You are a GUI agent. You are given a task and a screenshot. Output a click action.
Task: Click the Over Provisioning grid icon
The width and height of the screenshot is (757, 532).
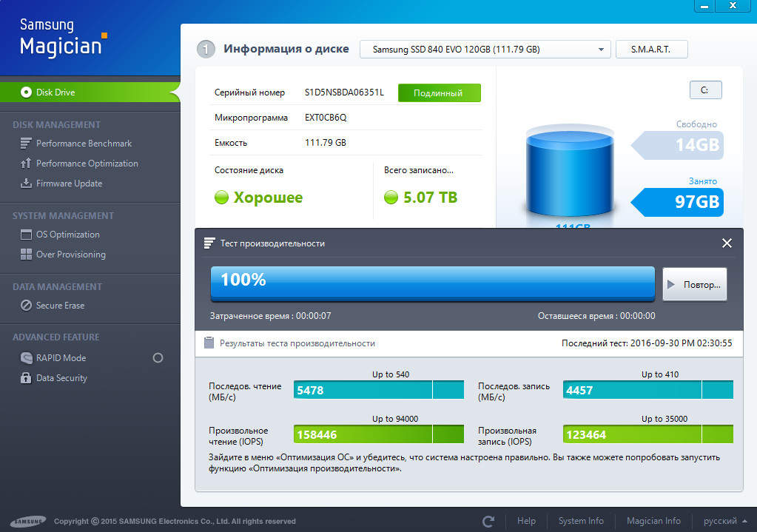click(26, 255)
